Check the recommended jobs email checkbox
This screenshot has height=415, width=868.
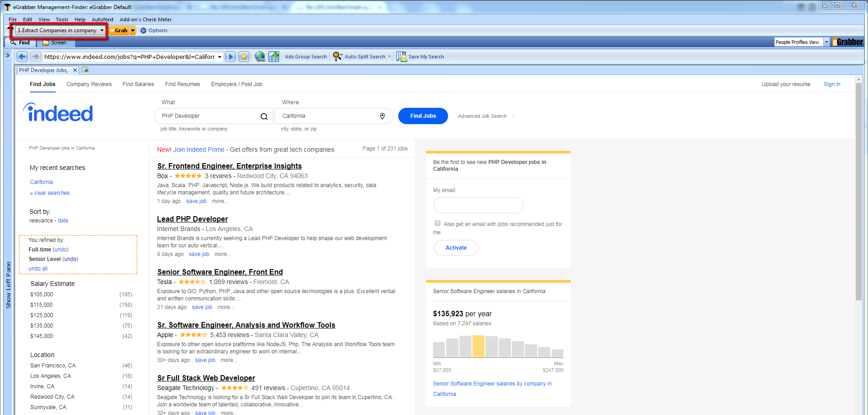438,223
